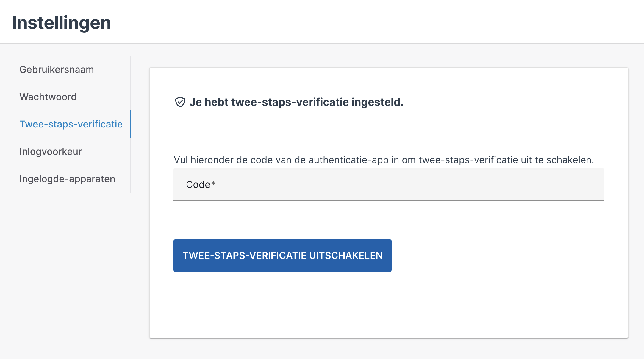644x359 pixels.
Task: Click the shield checkmark icon
Action: point(180,102)
